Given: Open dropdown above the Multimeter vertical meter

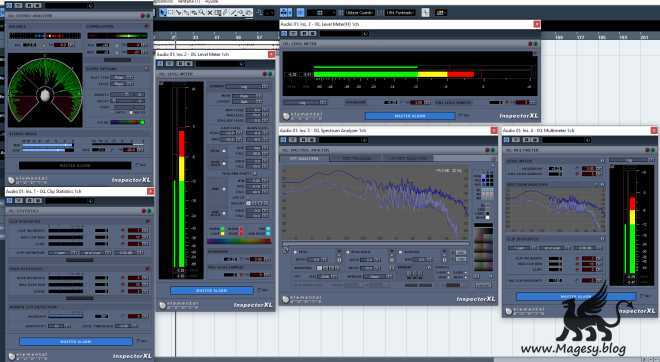Looking at the screenshot, I should [x=631, y=160].
